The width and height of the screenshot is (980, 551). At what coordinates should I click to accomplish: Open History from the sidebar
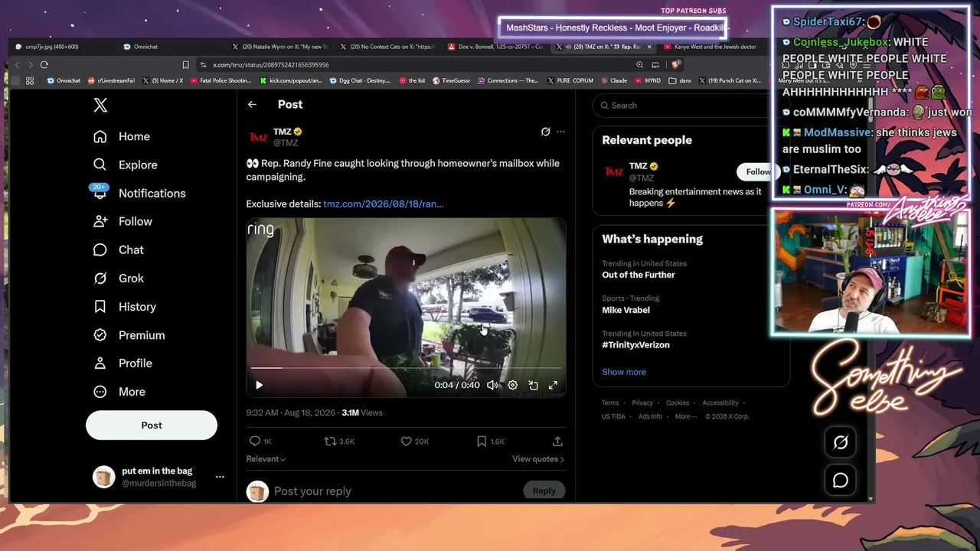[125, 306]
